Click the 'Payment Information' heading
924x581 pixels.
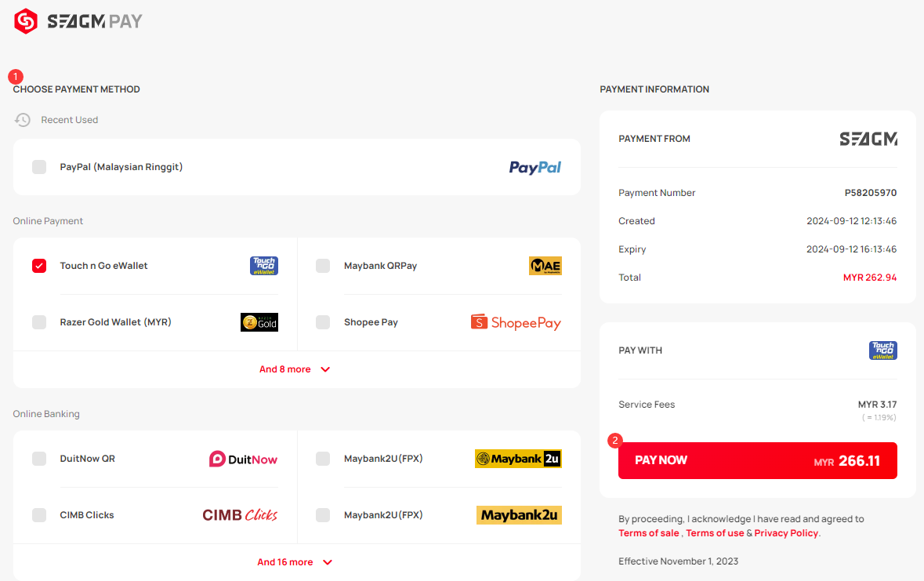[654, 89]
